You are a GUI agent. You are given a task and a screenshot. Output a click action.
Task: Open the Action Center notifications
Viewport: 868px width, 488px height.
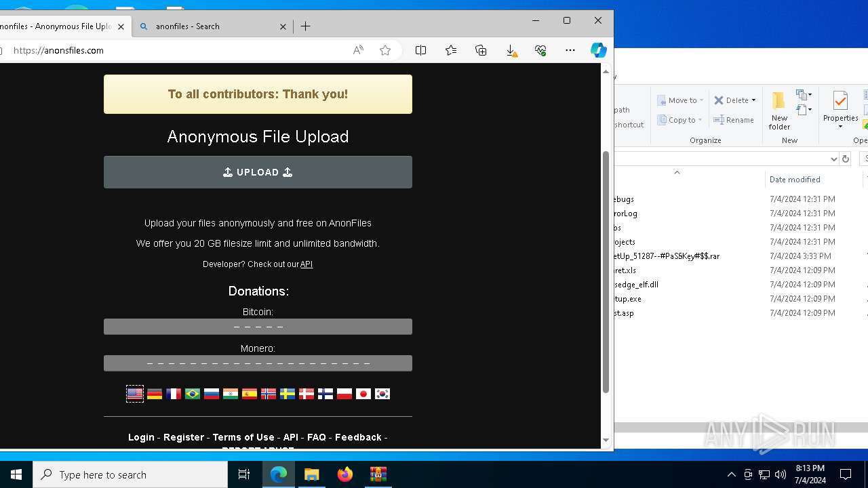846,474
